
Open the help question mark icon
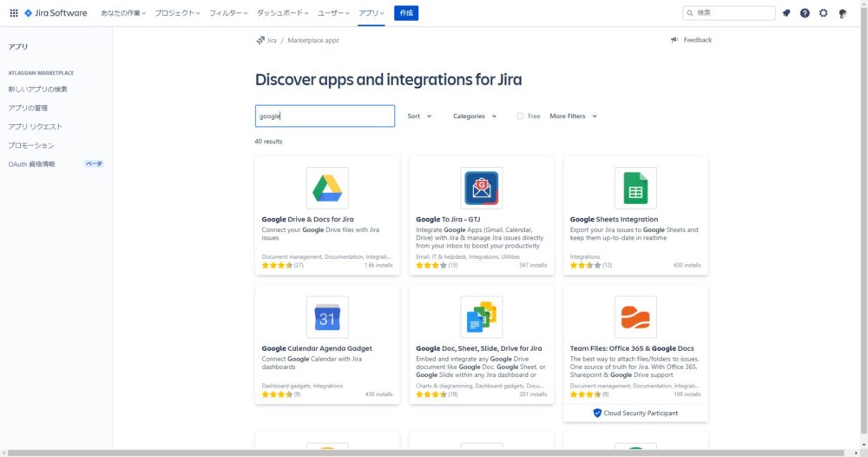[x=805, y=13]
